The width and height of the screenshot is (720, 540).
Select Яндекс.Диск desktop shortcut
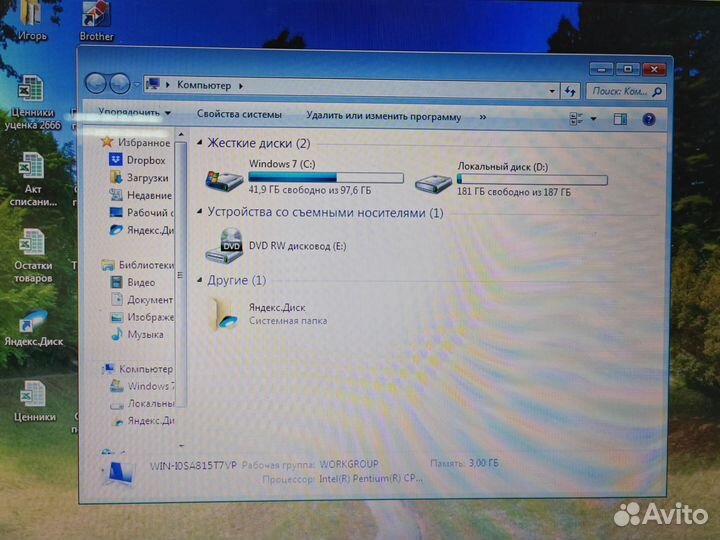pyautogui.click(x=34, y=328)
